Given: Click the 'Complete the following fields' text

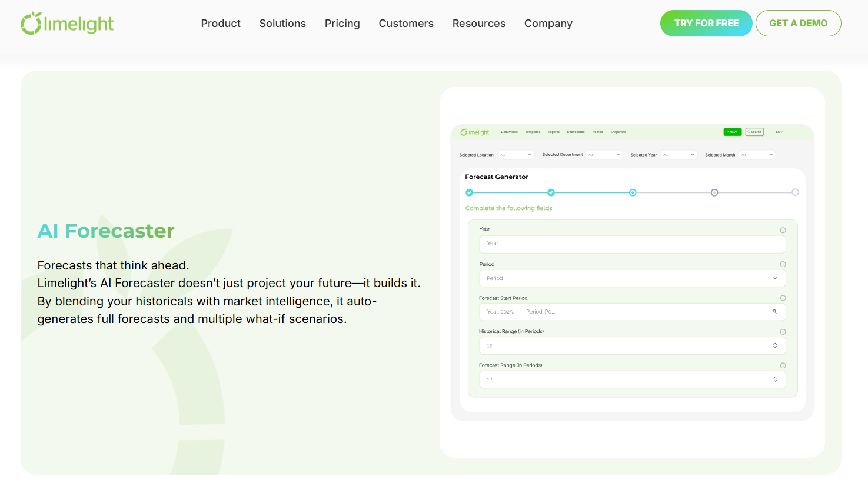Looking at the screenshot, I should 509,208.
